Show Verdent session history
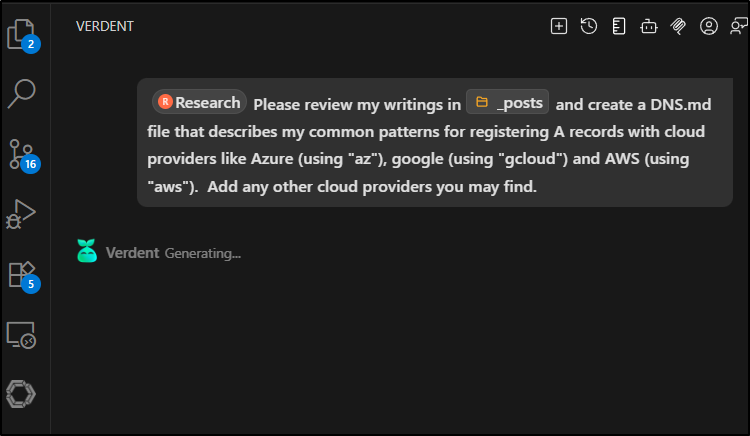750x436 pixels. coord(589,26)
